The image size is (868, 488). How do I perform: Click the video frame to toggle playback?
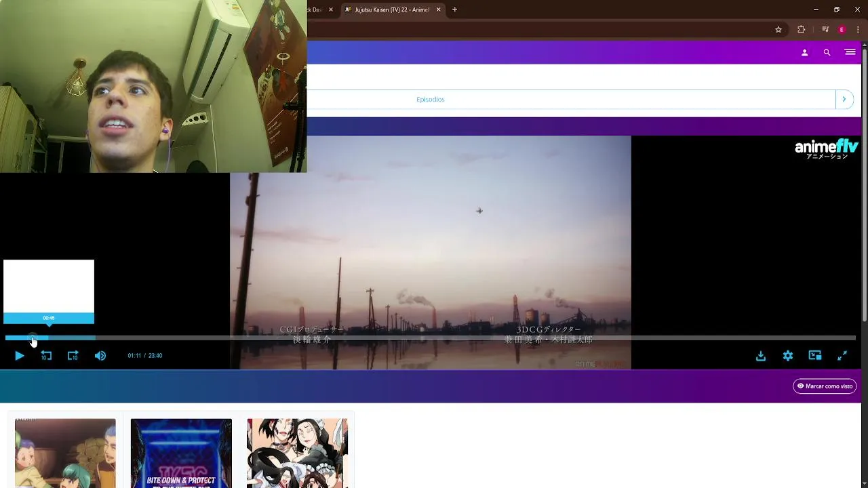tap(430, 252)
